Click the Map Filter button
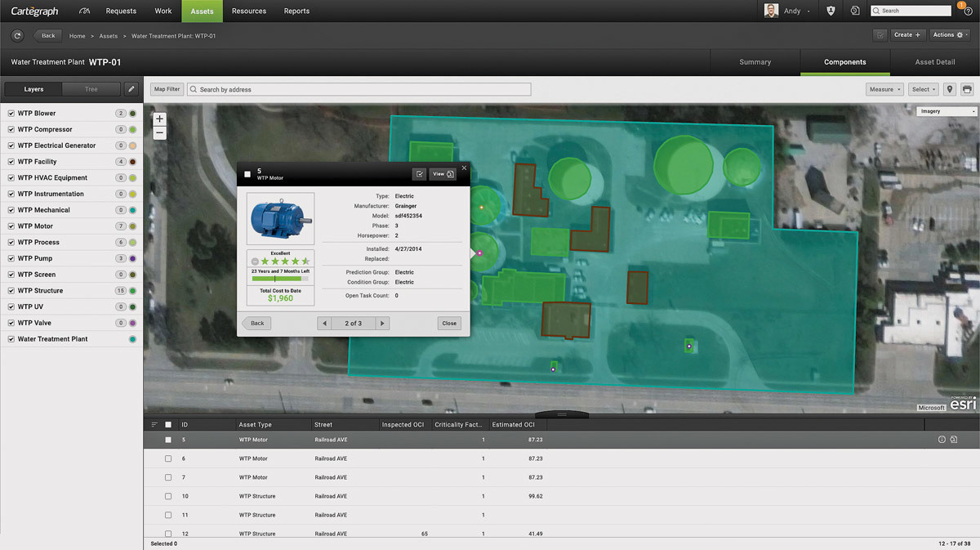980x550 pixels. tap(167, 89)
